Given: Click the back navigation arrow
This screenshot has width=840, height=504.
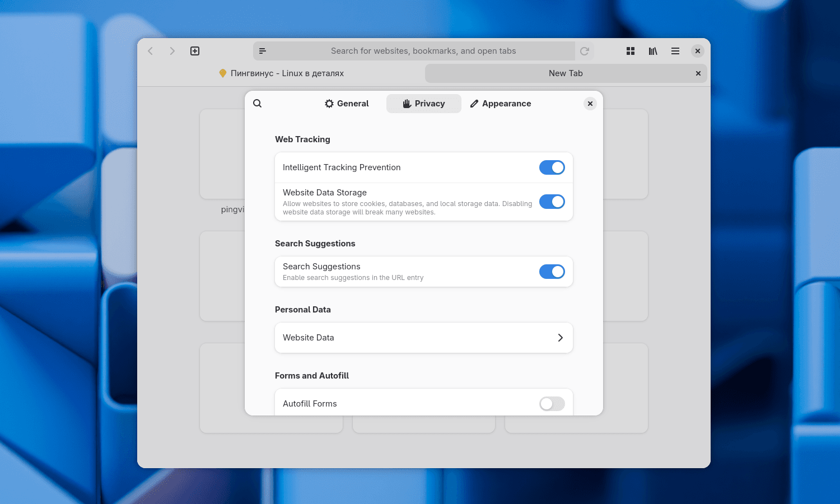Looking at the screenshot, I should point(150,51).
